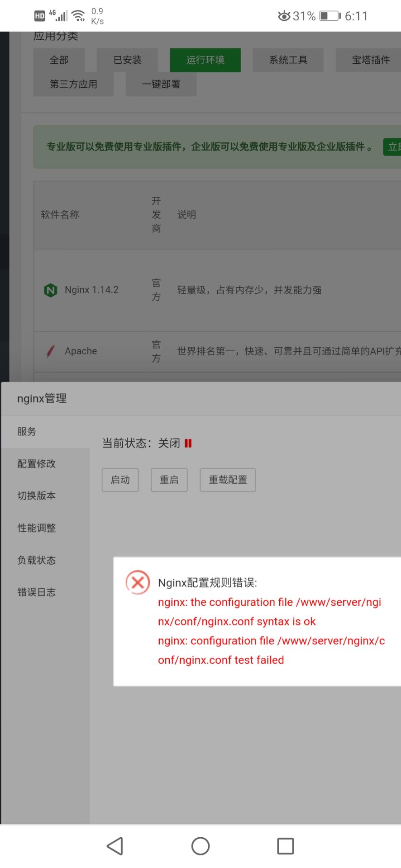401x868 pixels.
Task: Tap the 说明 column header
Action: click(186, 215)
